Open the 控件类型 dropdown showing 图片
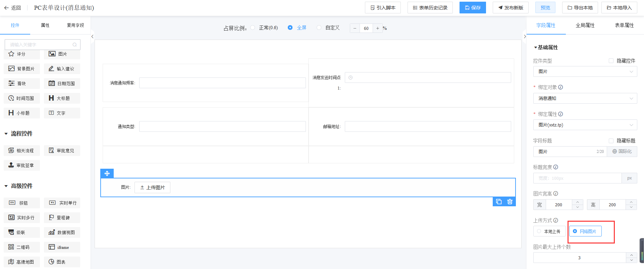 [585, 71]
